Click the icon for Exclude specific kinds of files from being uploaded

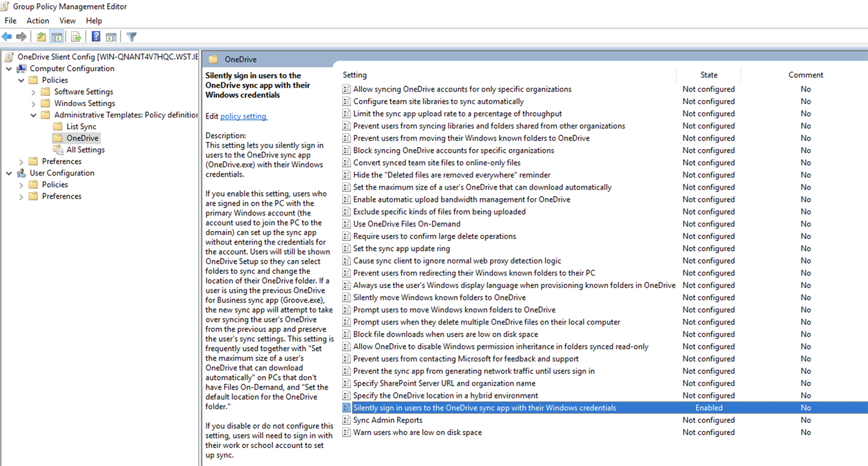click(346, 212)
